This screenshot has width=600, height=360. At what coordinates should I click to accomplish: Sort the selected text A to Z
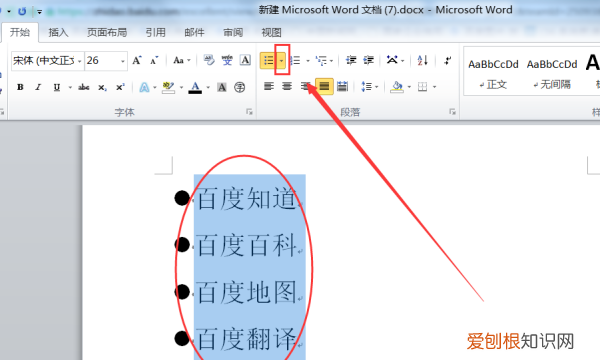tap(422, 60)
